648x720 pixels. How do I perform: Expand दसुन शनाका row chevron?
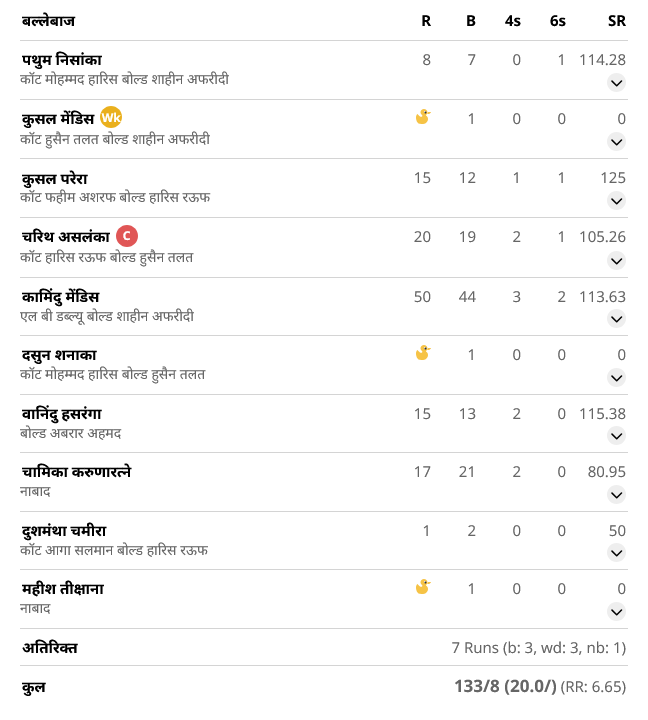pos(616,378)
